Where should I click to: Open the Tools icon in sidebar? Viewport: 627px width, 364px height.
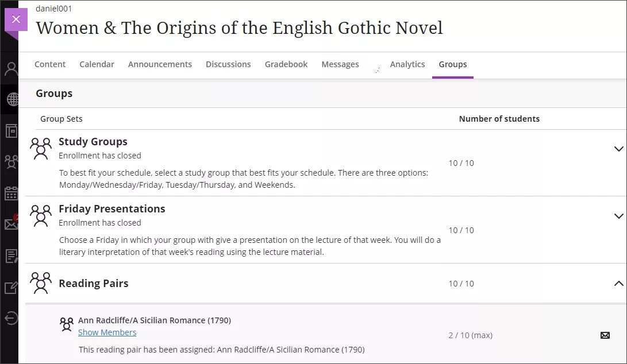11,287
